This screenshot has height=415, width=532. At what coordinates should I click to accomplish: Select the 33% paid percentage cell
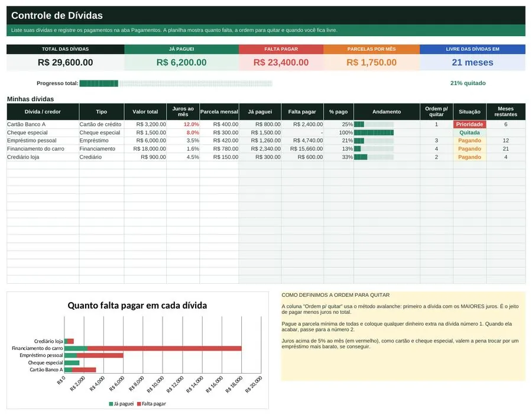tap(338, 157)
